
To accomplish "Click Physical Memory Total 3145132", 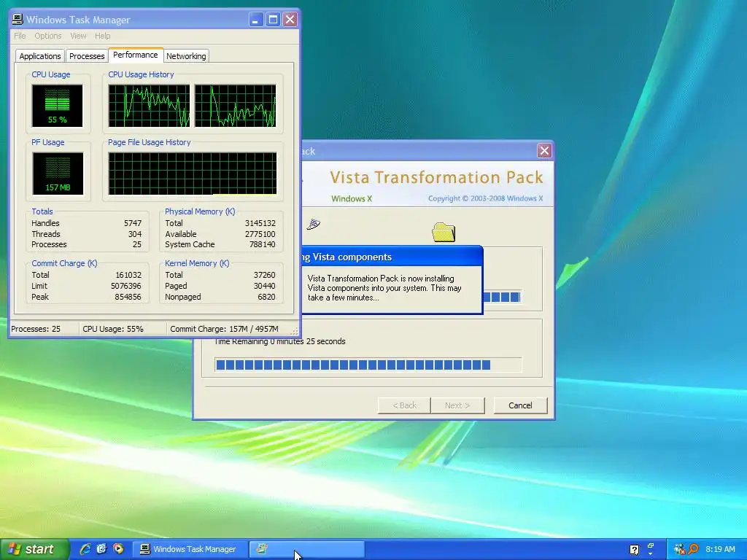I will pos(260,223).
